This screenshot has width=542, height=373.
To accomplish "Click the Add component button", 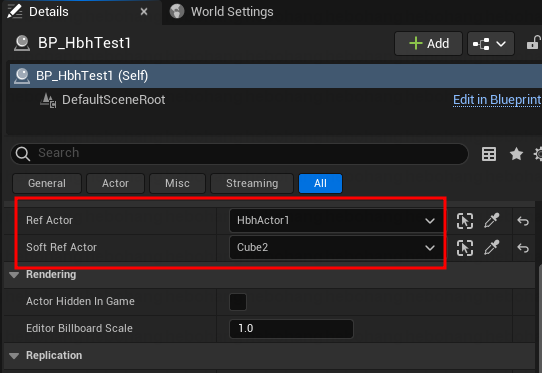I will (428, 44).
